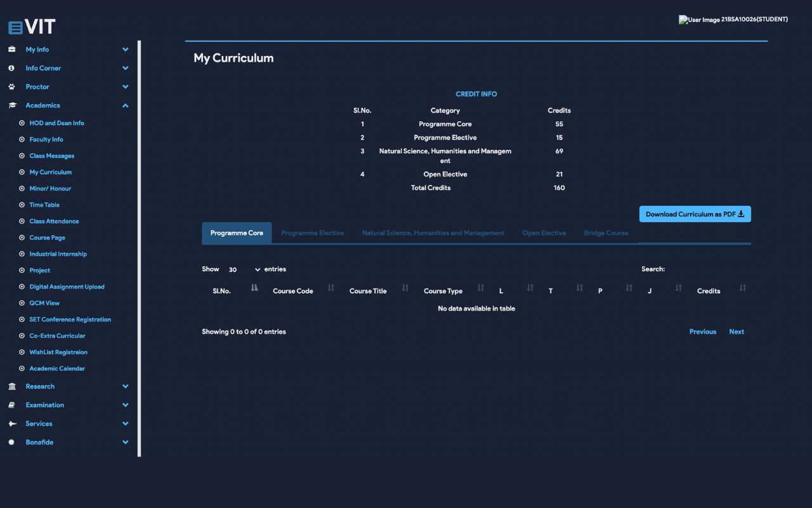Open the Bridge Course tab
This screenshot has width=812, height=508.
(606, 232)
